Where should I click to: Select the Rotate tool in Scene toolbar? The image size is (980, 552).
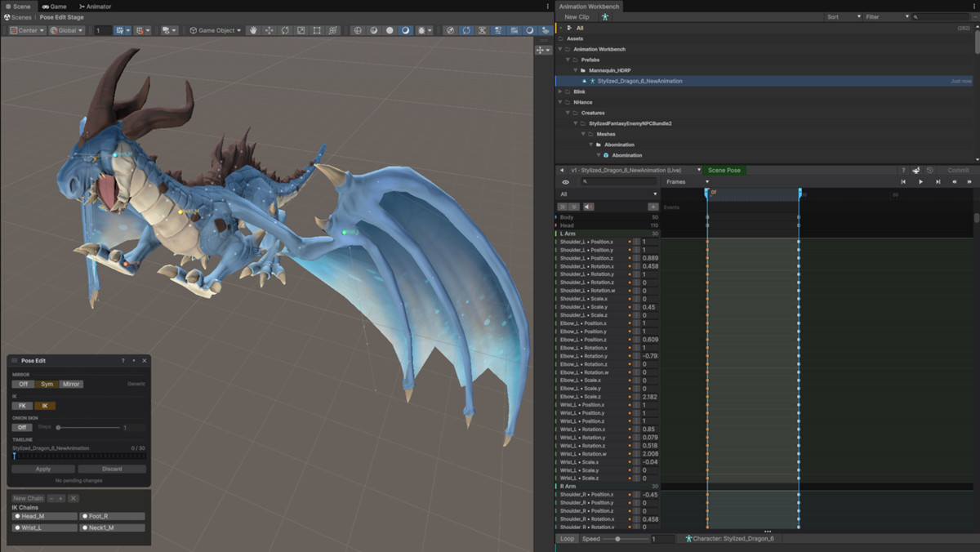tap(285, 30)
